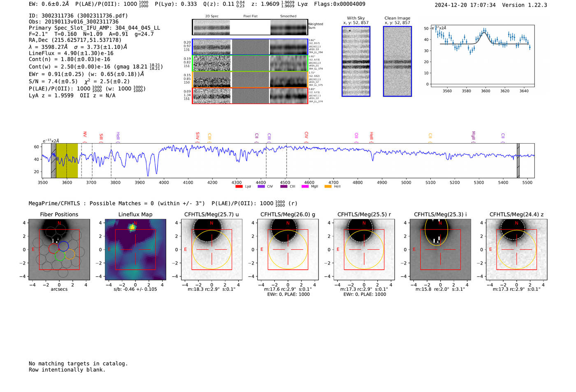Click the ID 3002311736 text line

point(78,16)
